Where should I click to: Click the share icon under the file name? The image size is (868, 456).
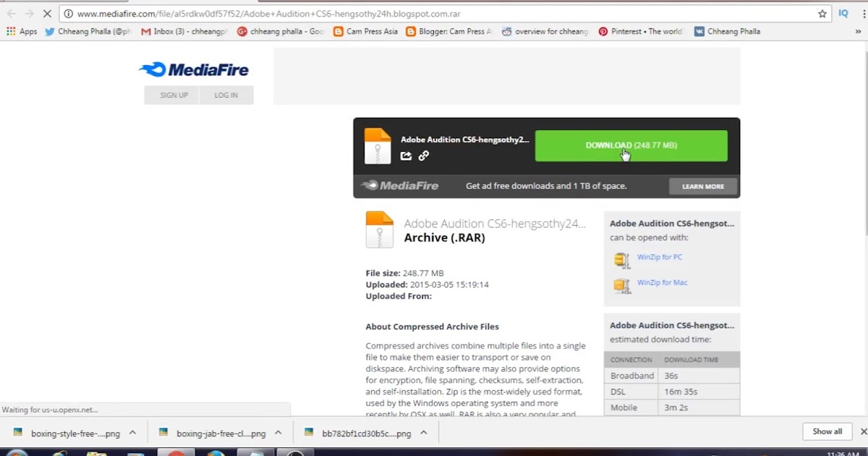406,156
